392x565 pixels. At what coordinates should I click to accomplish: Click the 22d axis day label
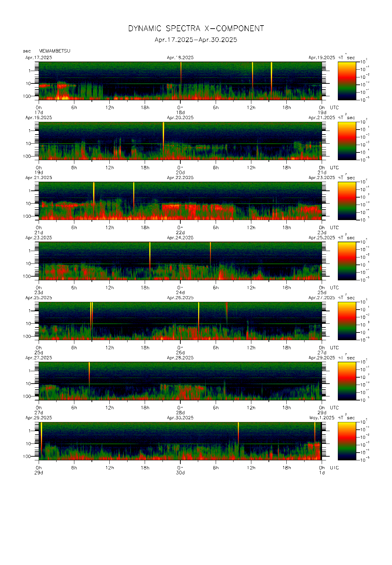pyautogui.click(x=181, y=233)
